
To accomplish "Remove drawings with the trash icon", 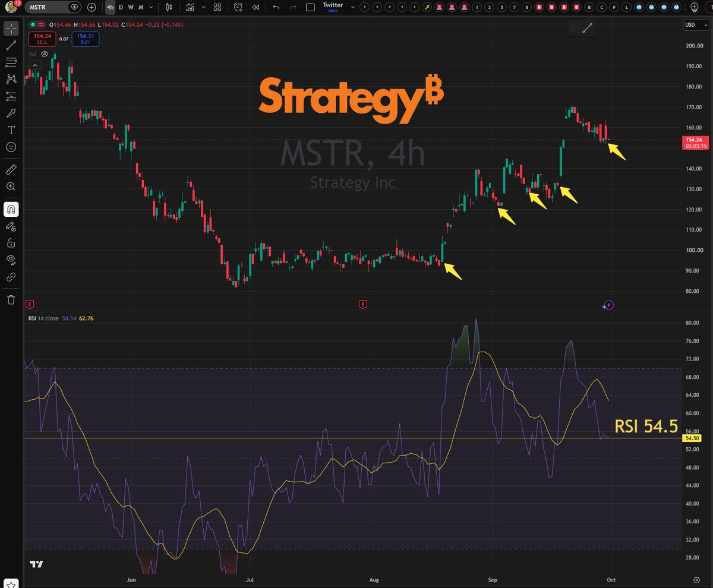I will pos(11,300).
